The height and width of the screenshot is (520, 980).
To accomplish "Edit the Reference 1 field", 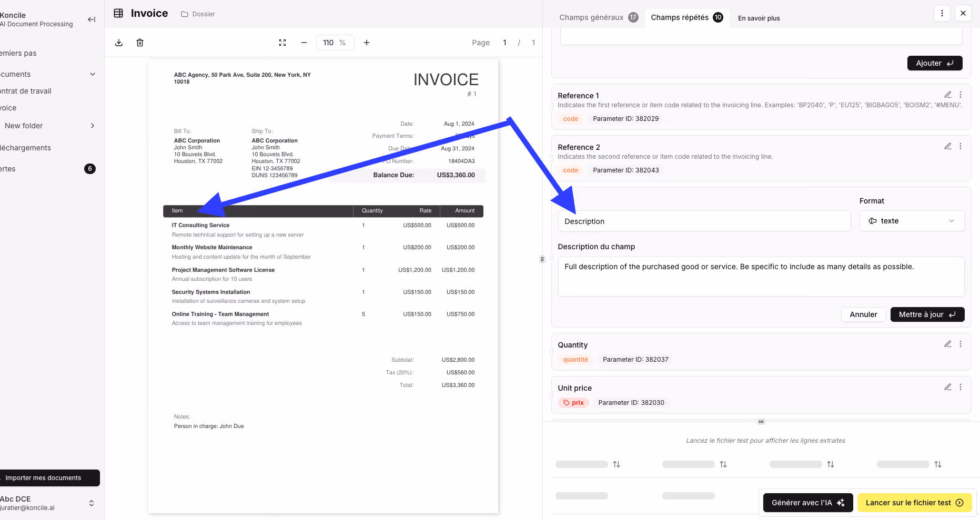I will [x=948, y=95].
